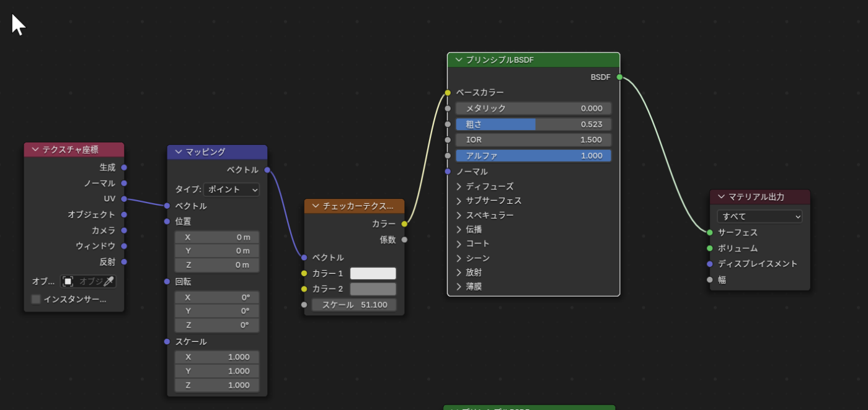Viewport: 868px width, 410px height.
Task: Click the カメラ output socket on テクスチャ座標
Action: click(124, 230)
